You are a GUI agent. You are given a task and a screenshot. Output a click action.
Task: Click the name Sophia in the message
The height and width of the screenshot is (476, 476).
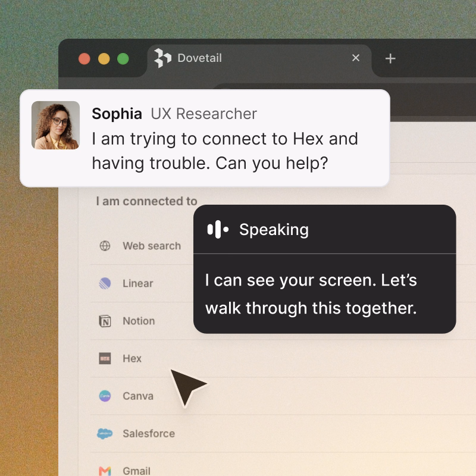[117, 114]
